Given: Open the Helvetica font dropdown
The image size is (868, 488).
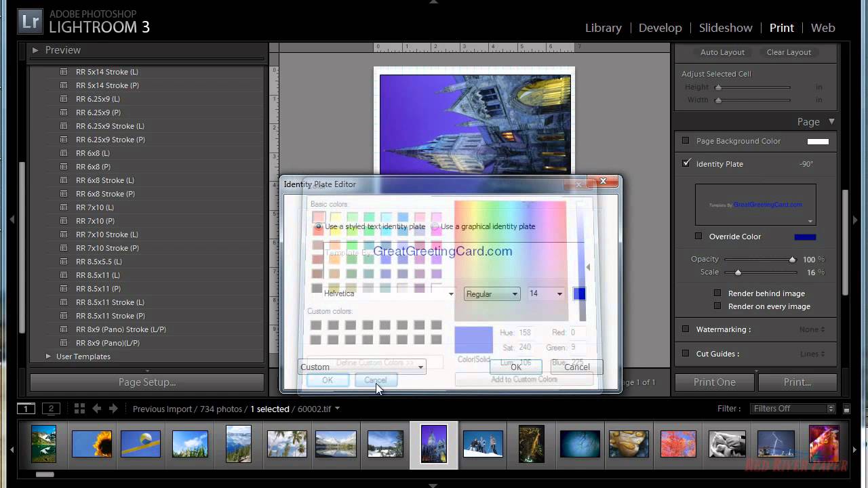Looking at the screenshot, I should point(388,293).
